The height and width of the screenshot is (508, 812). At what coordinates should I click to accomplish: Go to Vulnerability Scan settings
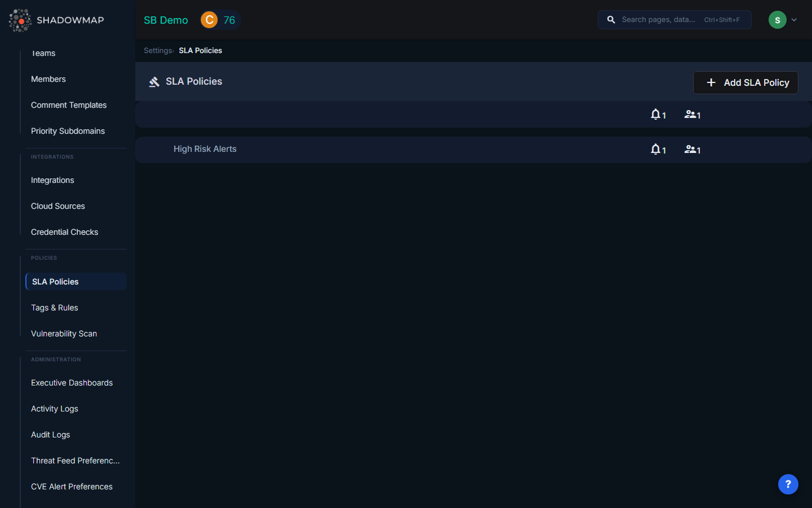click(64, 334)
